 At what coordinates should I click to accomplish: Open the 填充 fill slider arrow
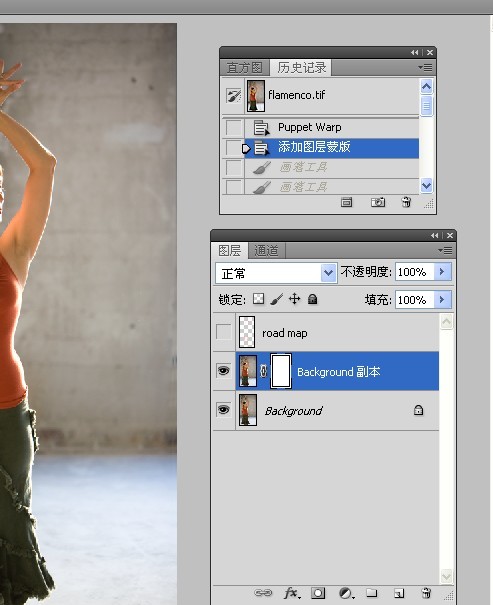[442, 299]
